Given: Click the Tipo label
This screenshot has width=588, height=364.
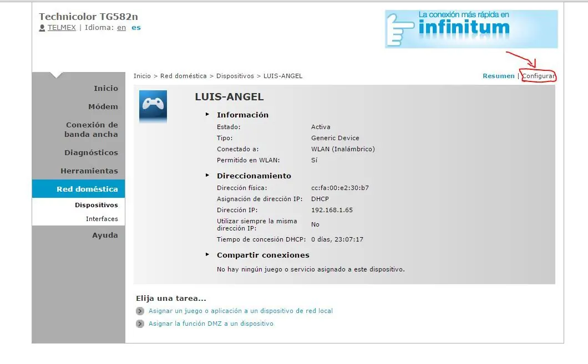Looking at the screenshot, I should [225, 138].
